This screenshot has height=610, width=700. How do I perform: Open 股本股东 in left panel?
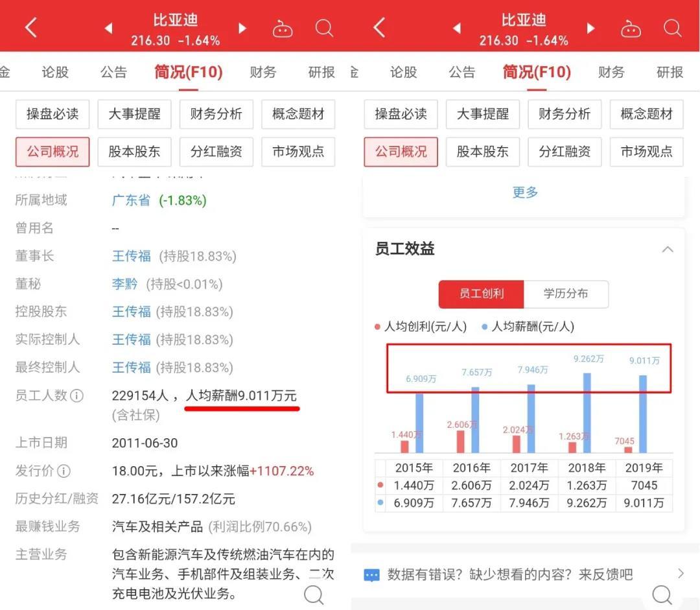134,152
